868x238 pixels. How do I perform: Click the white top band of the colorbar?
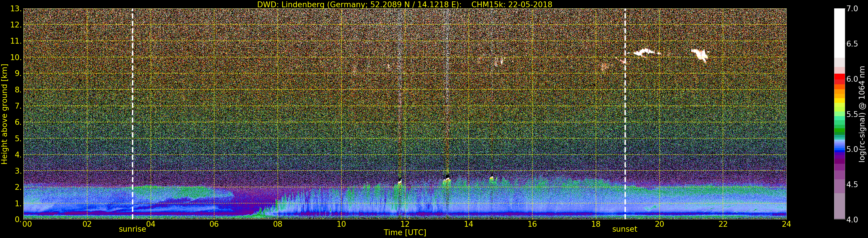pos(839,33)
